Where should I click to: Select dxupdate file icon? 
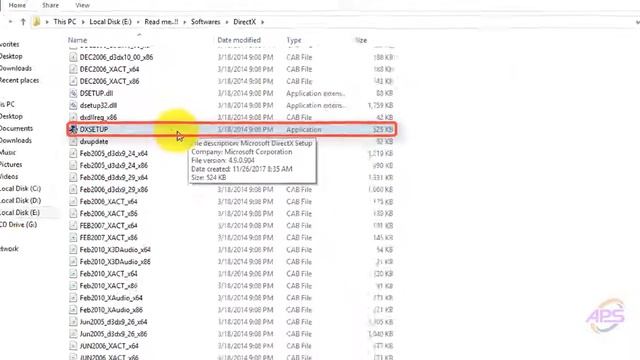(73, 141)
